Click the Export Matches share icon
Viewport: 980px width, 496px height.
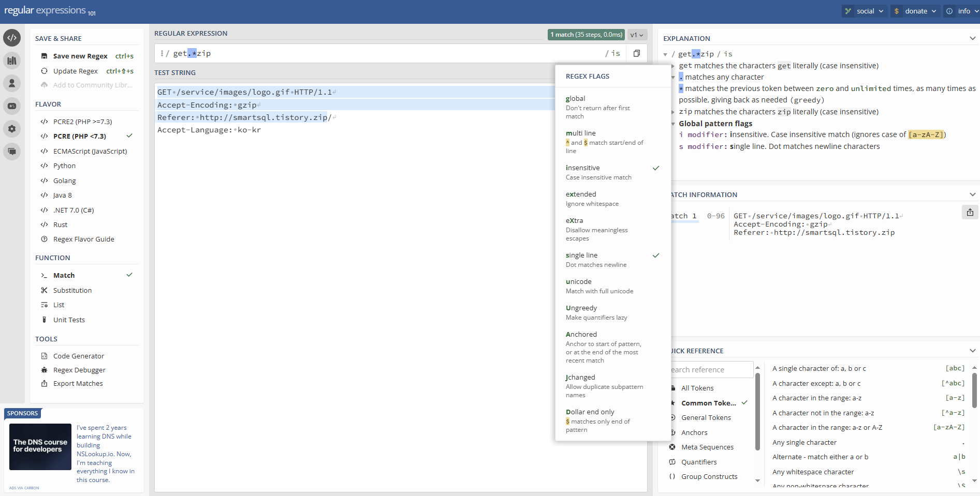[x=45, y=383]
